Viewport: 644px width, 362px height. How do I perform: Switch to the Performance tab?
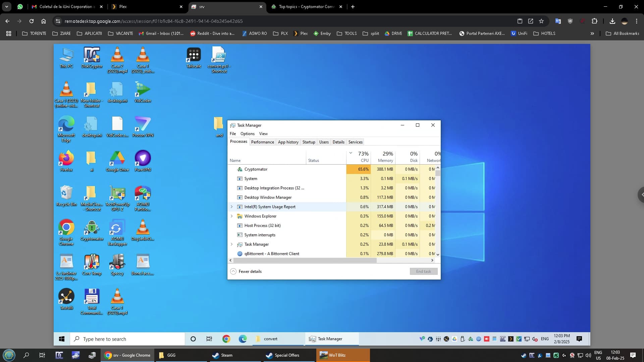tap(262, 142)
